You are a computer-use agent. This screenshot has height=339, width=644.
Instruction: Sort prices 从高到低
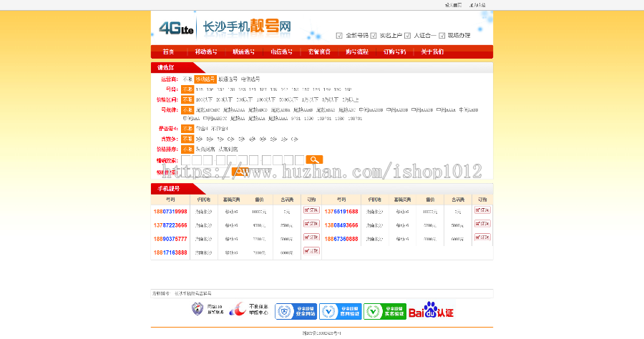(228, 149)
